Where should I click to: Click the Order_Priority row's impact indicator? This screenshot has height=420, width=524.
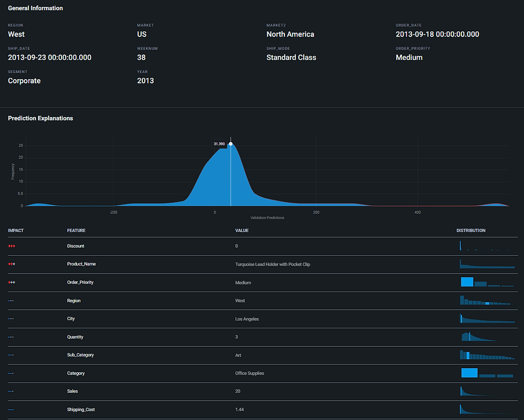point(12,283)
